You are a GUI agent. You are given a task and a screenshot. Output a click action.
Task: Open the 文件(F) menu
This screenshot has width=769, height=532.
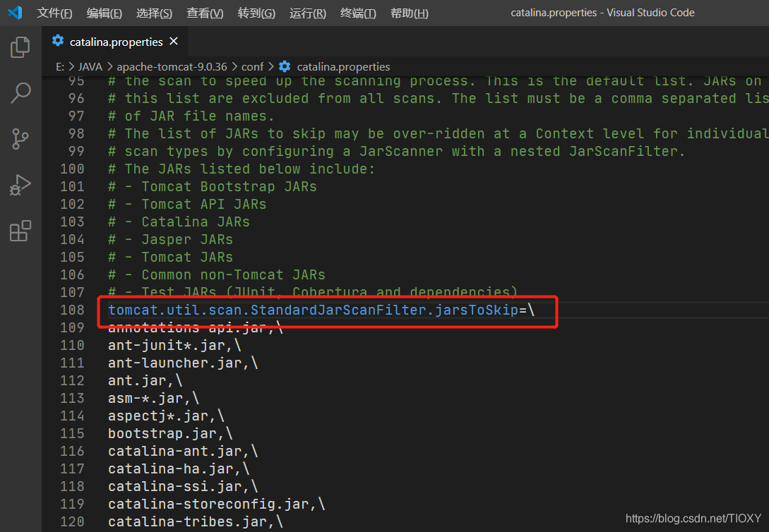tap(54, 13)
